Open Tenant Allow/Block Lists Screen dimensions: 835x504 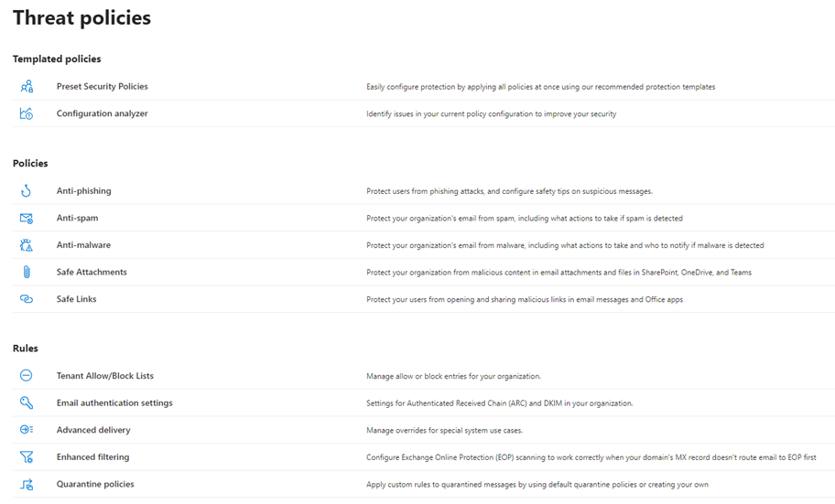(105, 376)
